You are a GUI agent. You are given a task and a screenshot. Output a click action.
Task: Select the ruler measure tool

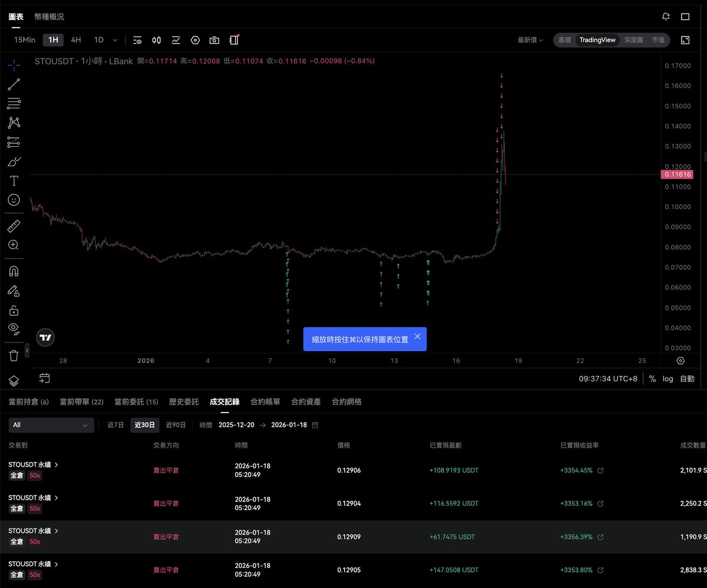coord(14,226)
